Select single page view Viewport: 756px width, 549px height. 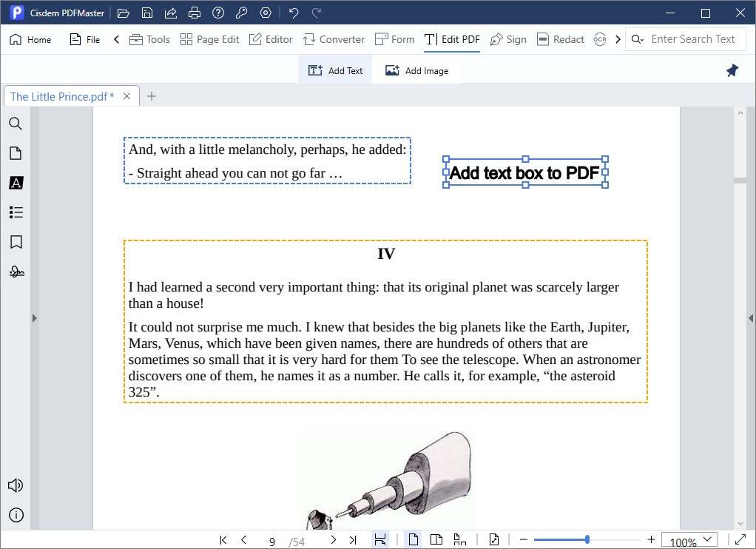(414, 540)
